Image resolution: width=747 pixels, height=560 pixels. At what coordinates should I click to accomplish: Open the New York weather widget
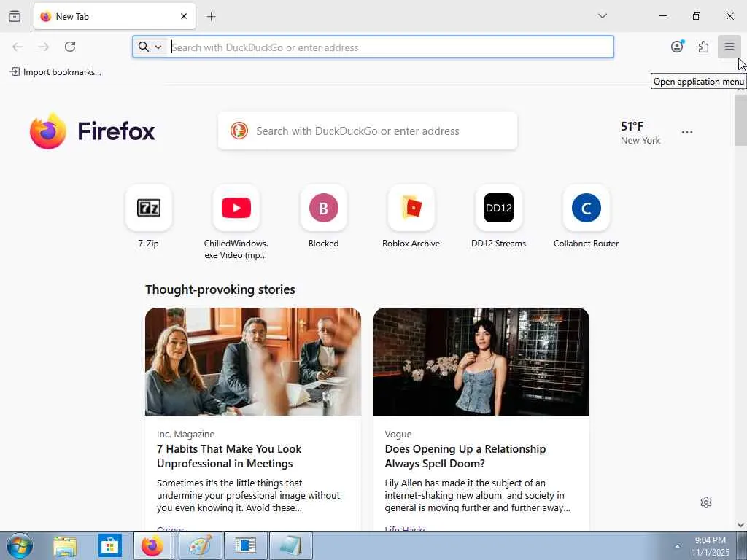pos(640,133)
